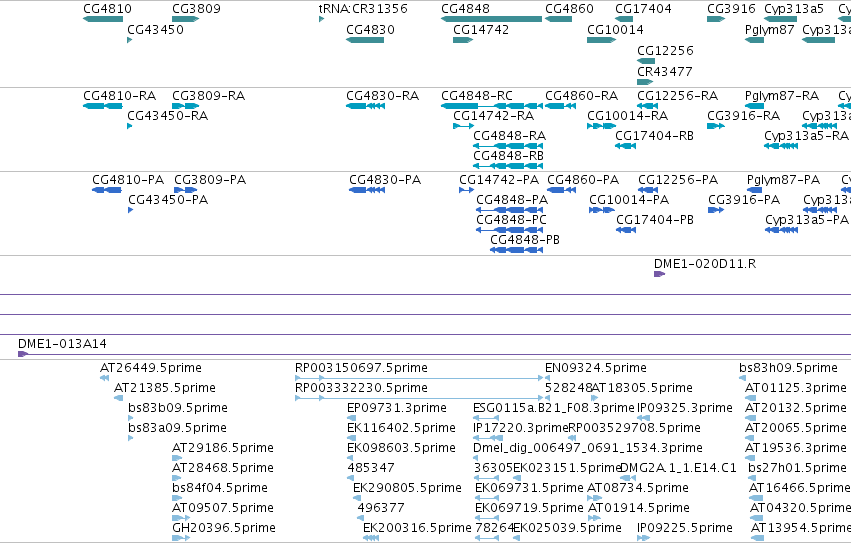Open the CG4830-RA transcript label
This screenshot has width=851, height=543.
[383, 96]
